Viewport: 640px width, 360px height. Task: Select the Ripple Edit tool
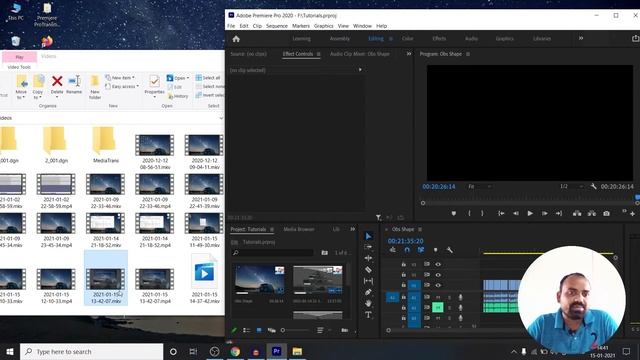pyautogui.click(x=368, y=258)
